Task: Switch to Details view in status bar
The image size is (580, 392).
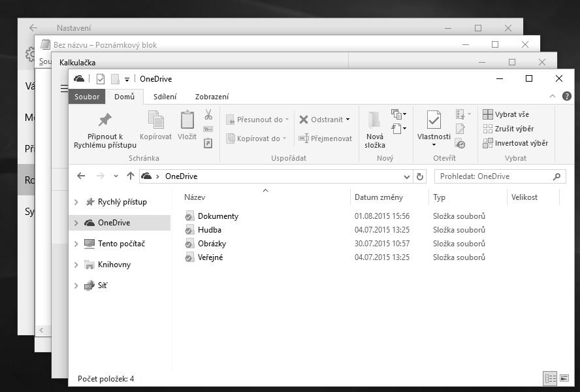Action: [550, 378]
